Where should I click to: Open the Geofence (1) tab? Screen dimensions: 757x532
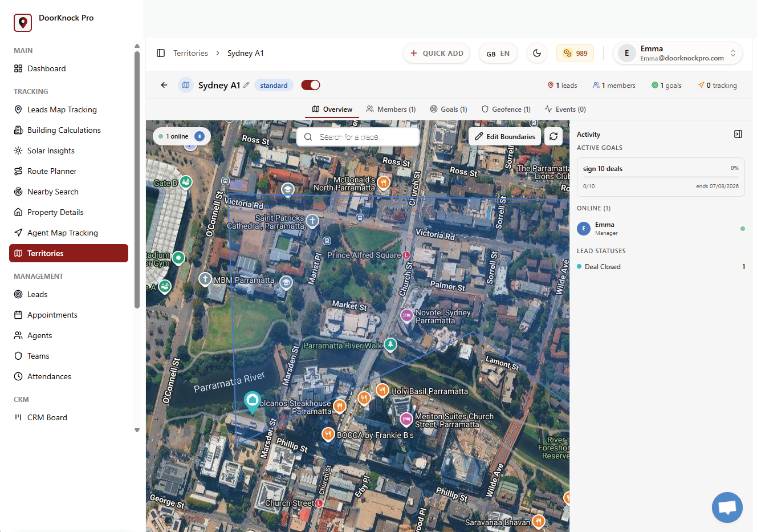click(x=506, y=109)
